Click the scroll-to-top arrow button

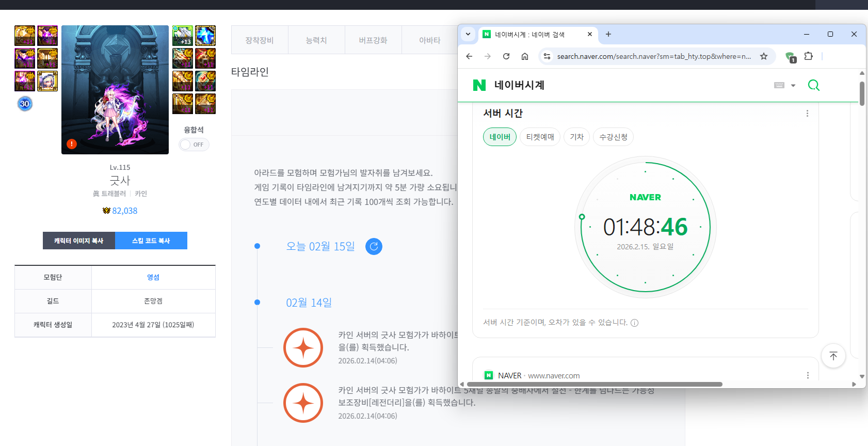(x=833, y=356)
